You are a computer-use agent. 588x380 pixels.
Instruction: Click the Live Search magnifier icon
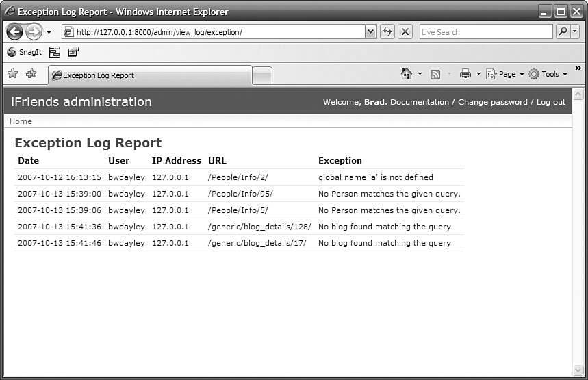coord(563,31)
